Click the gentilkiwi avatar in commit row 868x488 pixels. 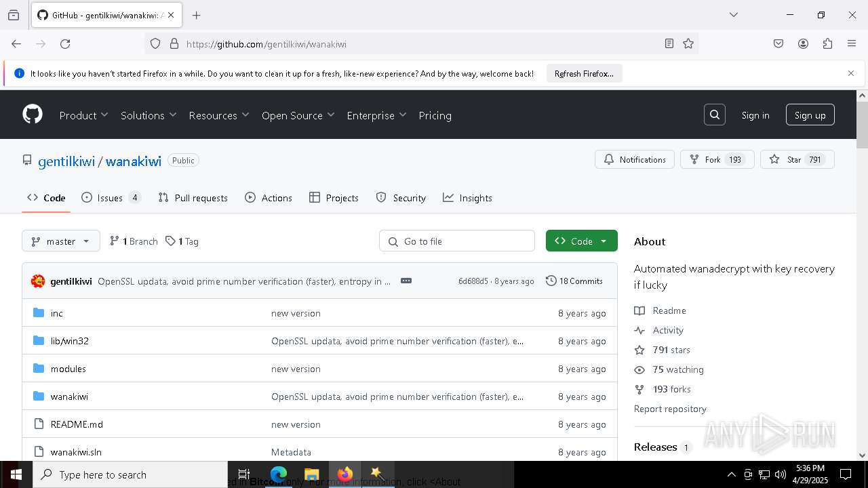coord(38,281)
